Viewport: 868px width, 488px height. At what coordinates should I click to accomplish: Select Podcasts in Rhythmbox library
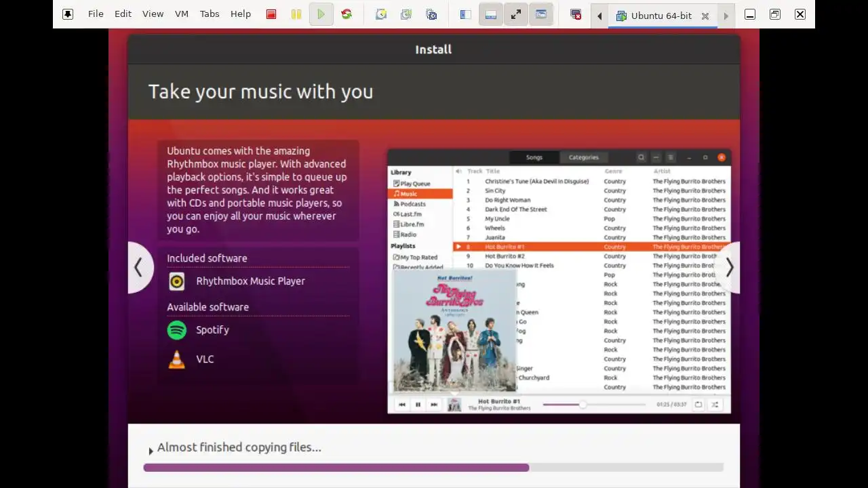coord(420,204)
